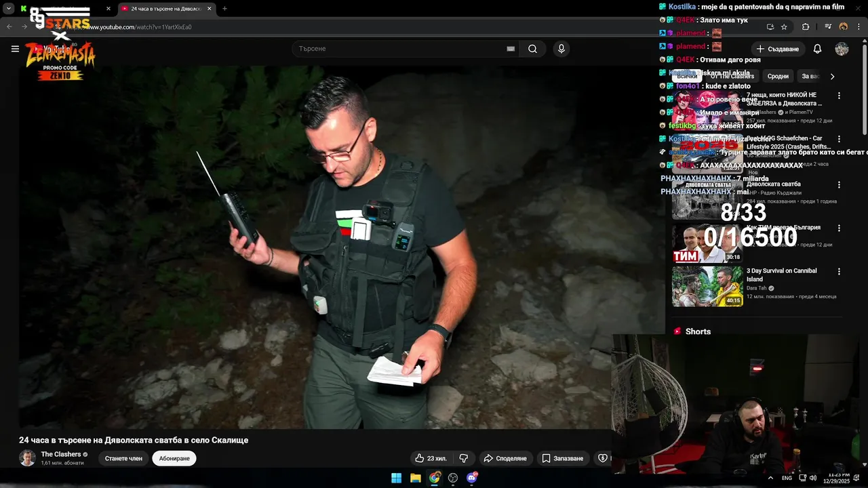Viewport: 868px width, 488px height.
Task: Open File Explorer from the taskbar
Action: tap(416, 478)
